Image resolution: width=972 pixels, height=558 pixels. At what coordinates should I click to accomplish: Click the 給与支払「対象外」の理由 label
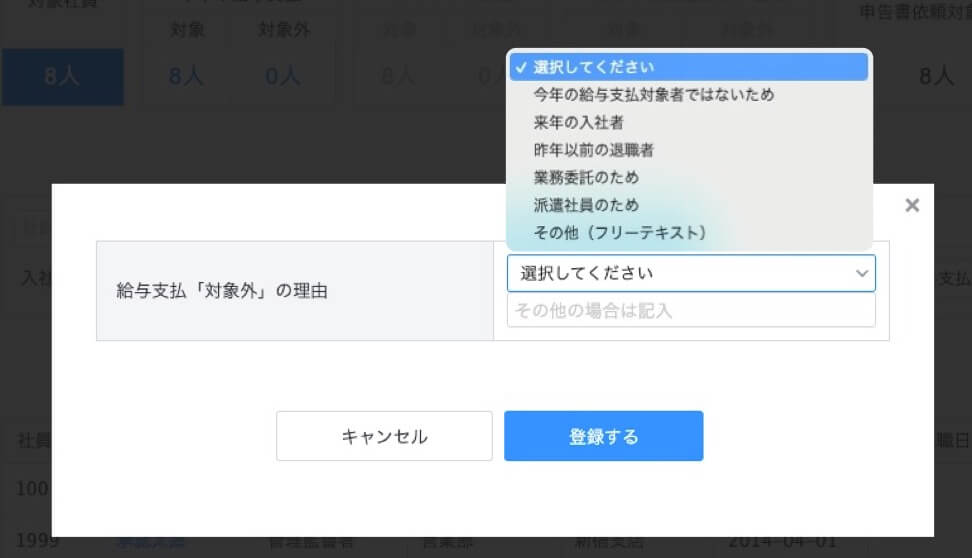(x=222, y=291)
